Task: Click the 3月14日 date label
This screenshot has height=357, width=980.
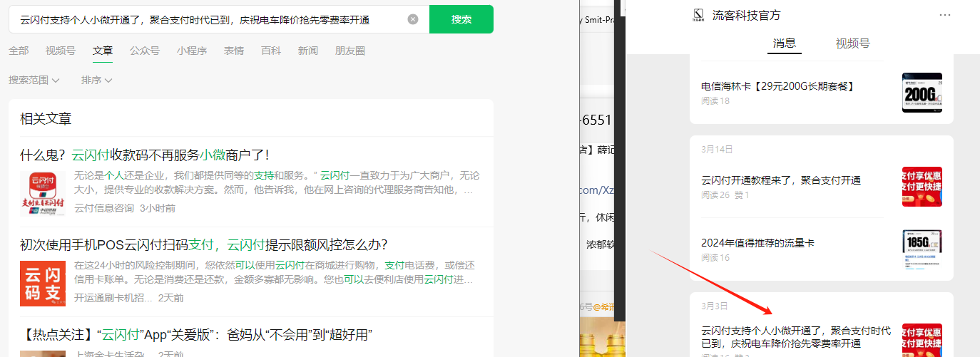Action: click(x=717, y=149)
